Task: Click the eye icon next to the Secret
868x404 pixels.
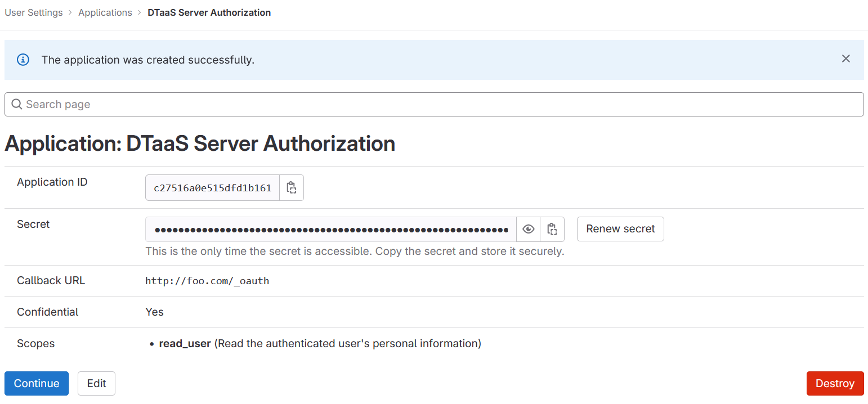Action: click(x=528, y=229)
